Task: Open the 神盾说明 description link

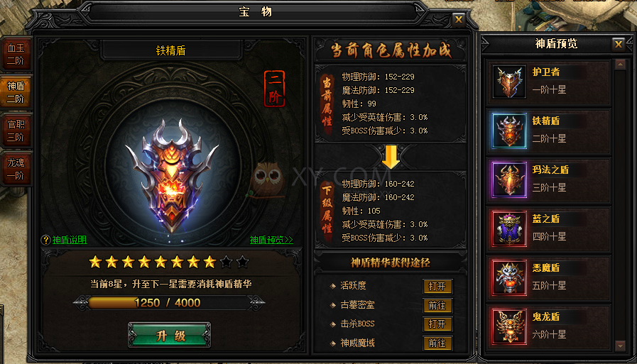Action: tap(70, 240)
